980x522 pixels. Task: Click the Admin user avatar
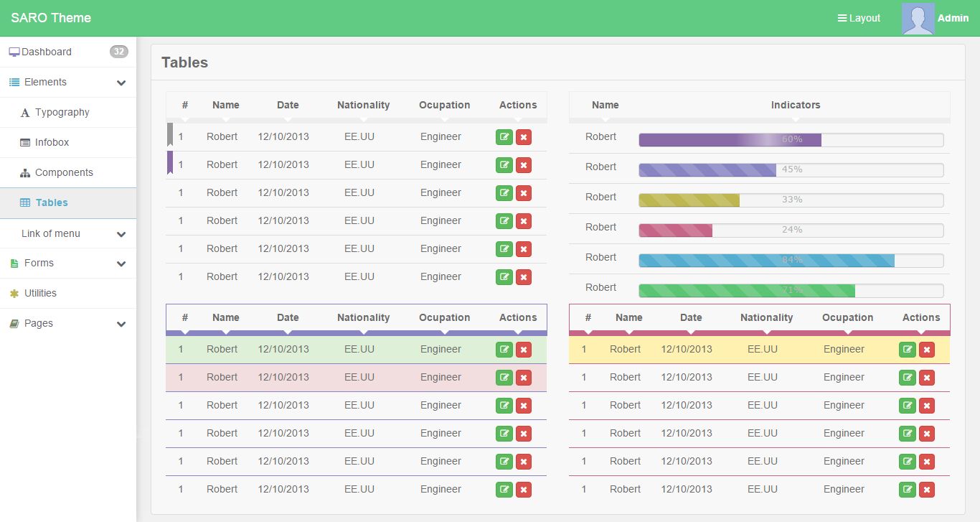918,19
